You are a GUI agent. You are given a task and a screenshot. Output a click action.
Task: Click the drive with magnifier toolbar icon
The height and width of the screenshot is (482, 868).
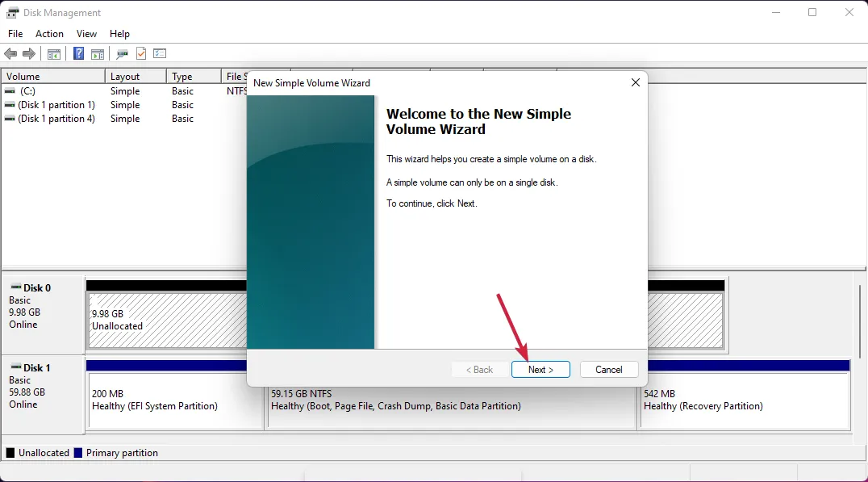click(122, 54)
